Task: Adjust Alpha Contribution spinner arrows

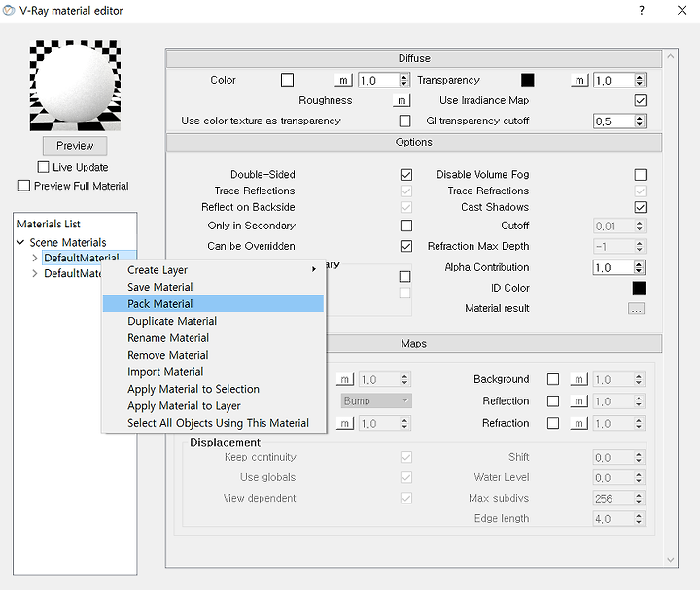Action: pyautogui.click(x=639, y=267)
